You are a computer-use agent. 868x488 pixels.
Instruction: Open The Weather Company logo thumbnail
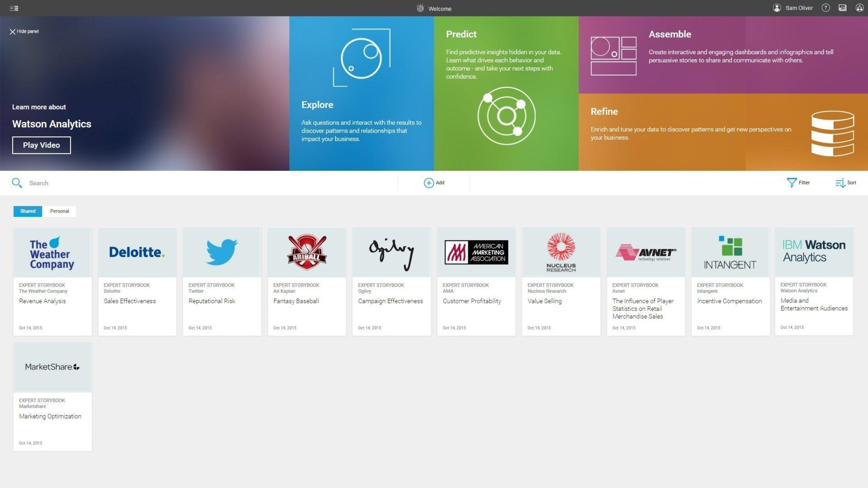52,253
